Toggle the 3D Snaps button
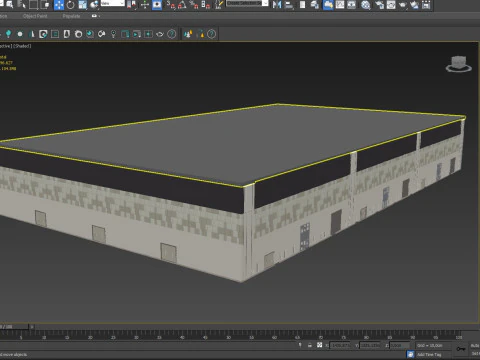Viewport: 480px width, 360px height. (171, 5)
